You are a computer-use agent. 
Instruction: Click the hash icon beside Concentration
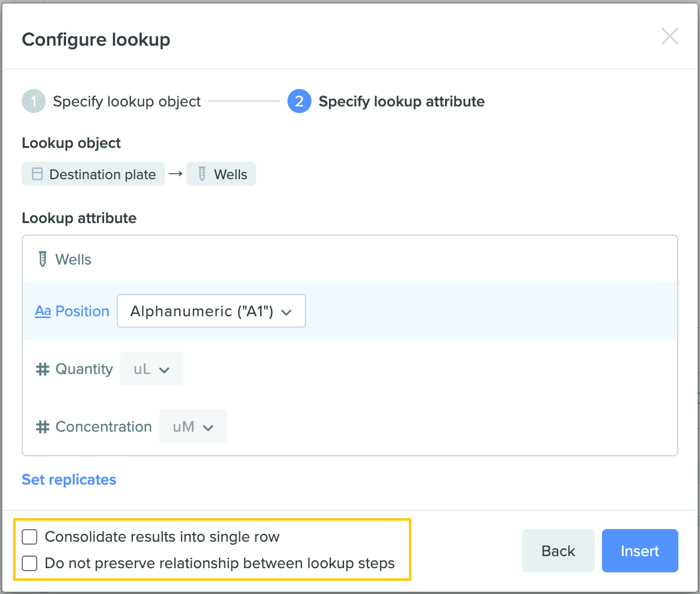tap(43, 427)
